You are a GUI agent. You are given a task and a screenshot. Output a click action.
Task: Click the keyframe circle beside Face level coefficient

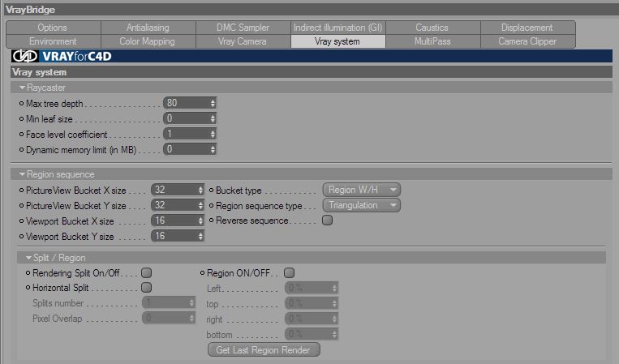(x=21, y=135)
